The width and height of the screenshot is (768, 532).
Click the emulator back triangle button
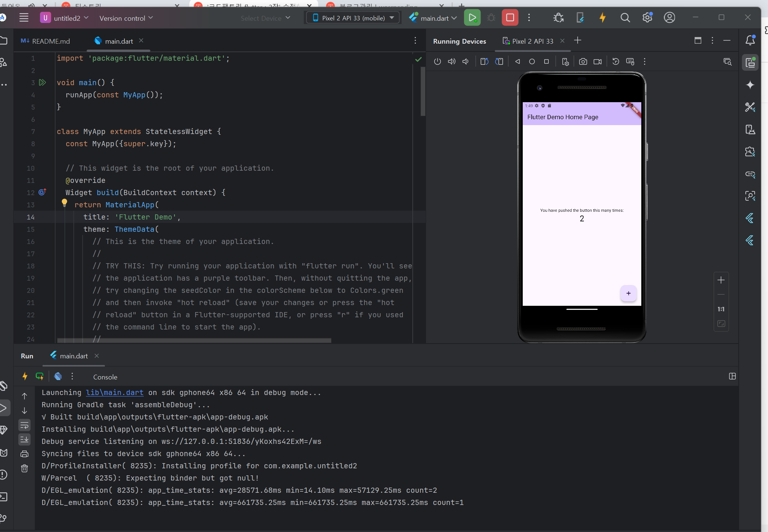[x=518, y=62]
